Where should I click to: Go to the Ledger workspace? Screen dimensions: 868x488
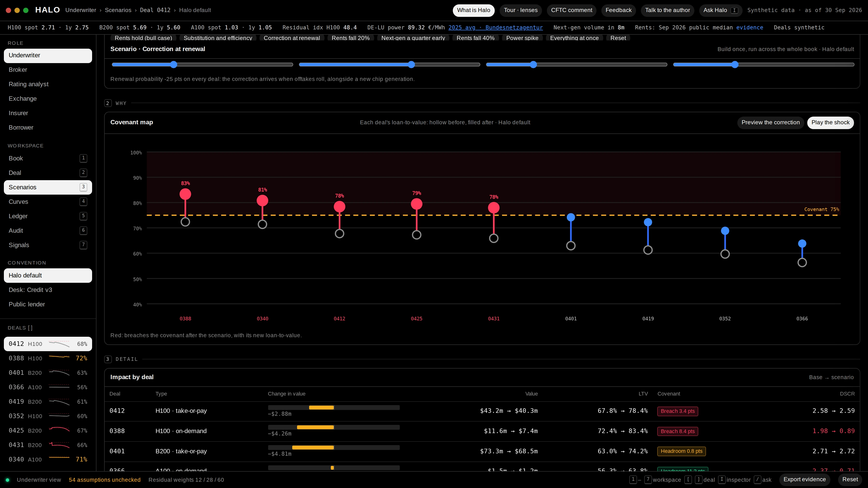click(47, 216)
